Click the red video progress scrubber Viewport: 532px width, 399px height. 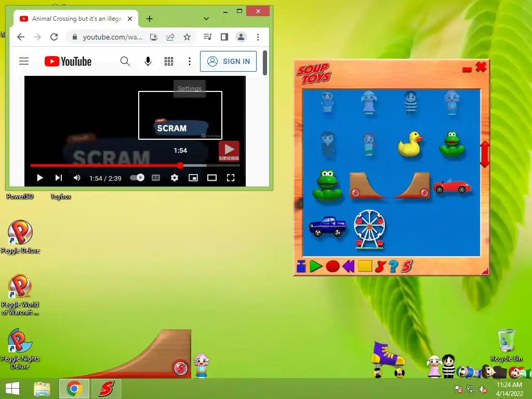click(x=180, y=165)
